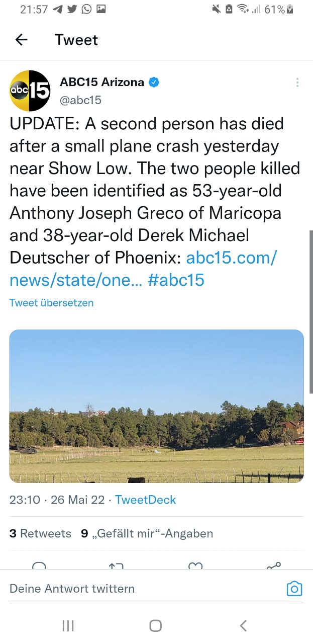This screenshot has height=644, width=313.
Task: Tap the back arrow in the header
Action: (21, 40)
